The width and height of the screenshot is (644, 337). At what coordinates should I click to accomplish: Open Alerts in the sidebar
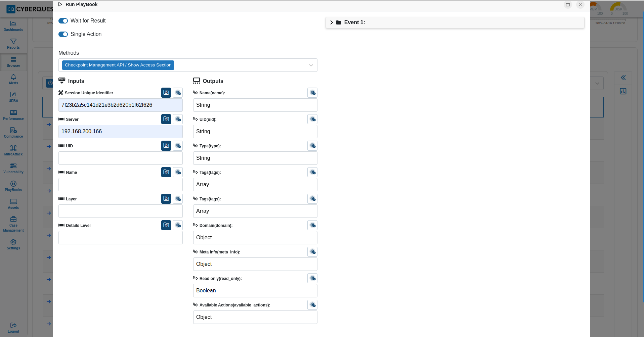click(x=13, y=80)
